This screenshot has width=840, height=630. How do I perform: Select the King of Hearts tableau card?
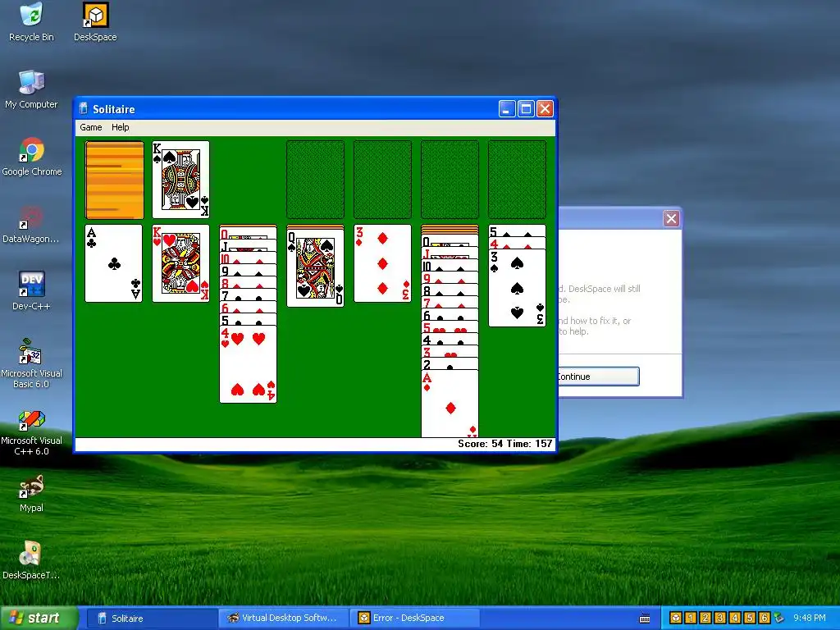[x=181, y=263]
